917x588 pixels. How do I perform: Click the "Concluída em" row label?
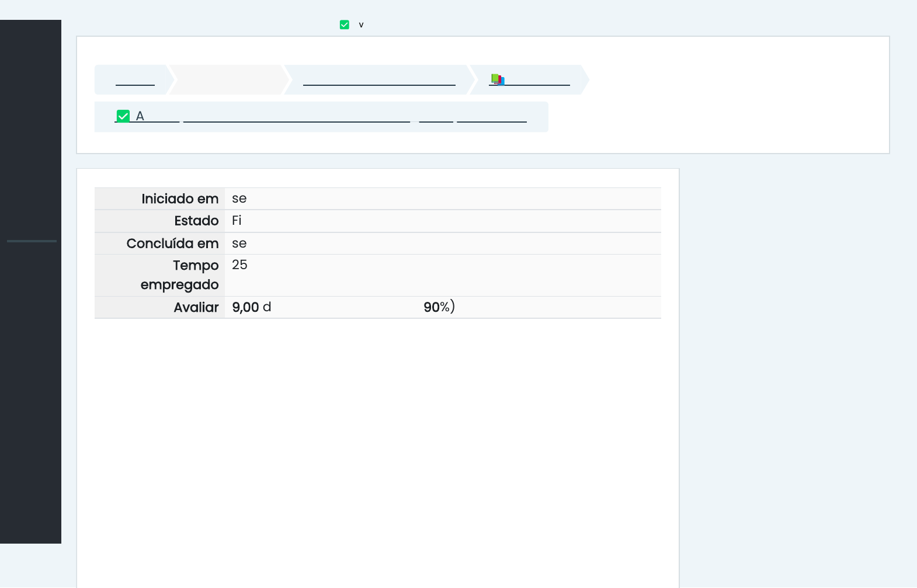tap(172, 243)
